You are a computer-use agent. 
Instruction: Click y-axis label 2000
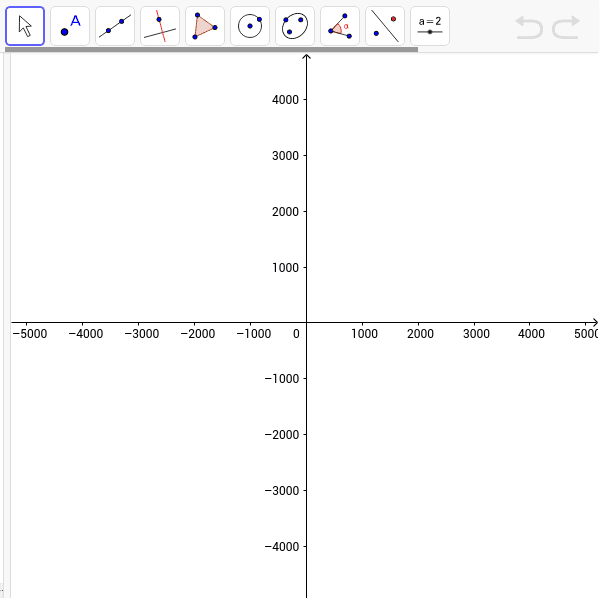(x=285, y=212)
